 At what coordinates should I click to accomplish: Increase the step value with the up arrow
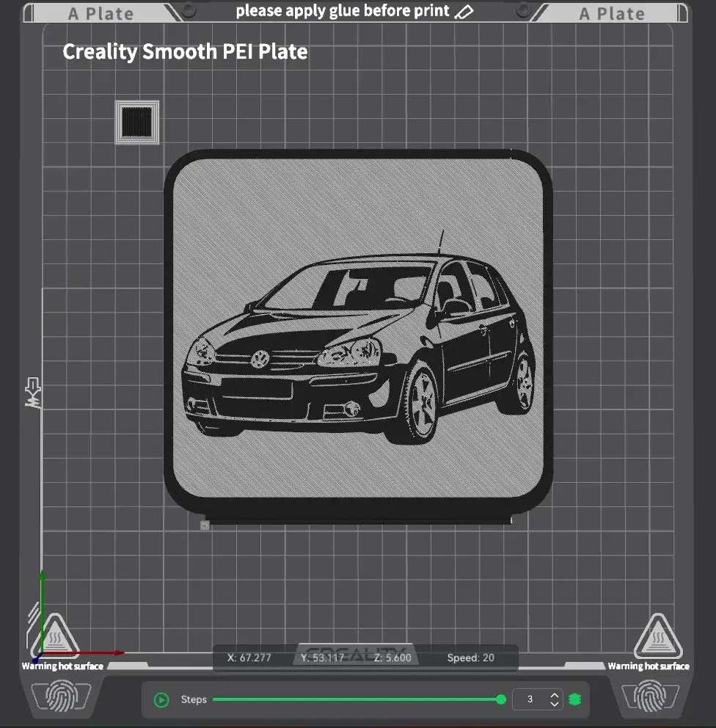click(x=554, y=696)
